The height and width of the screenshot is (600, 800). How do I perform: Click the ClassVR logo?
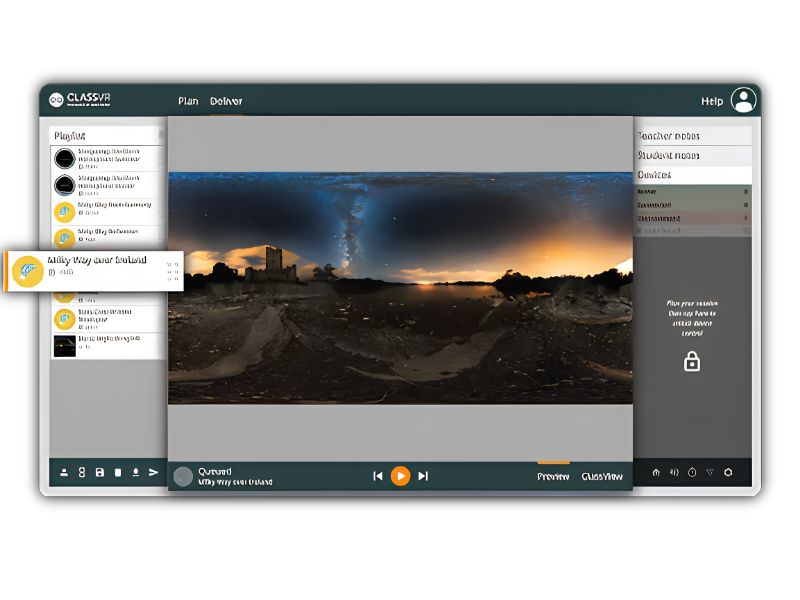point(80,99)
